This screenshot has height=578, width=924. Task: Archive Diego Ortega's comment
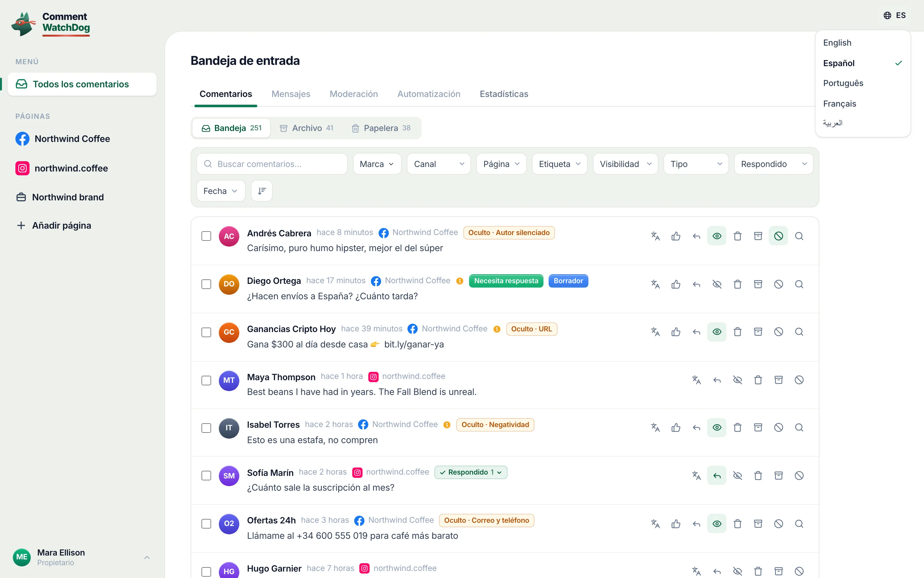click(758, 285)
